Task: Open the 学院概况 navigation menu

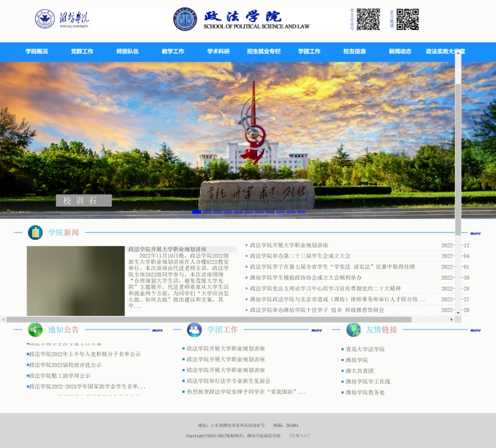Action: [x=37, y=51]
